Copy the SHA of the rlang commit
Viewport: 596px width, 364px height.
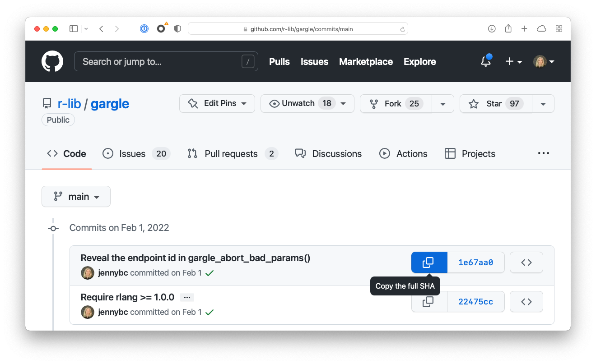tap(428, 301)
